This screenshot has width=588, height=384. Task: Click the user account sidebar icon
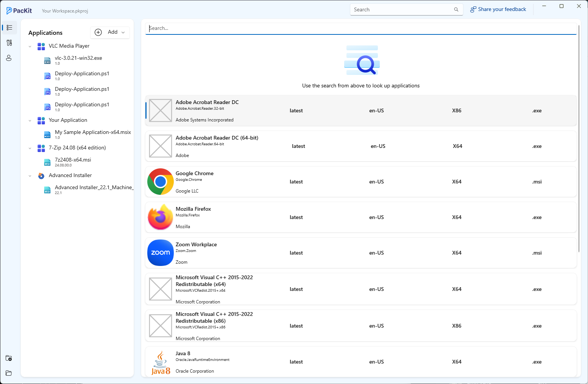click(x=9, y=58)
